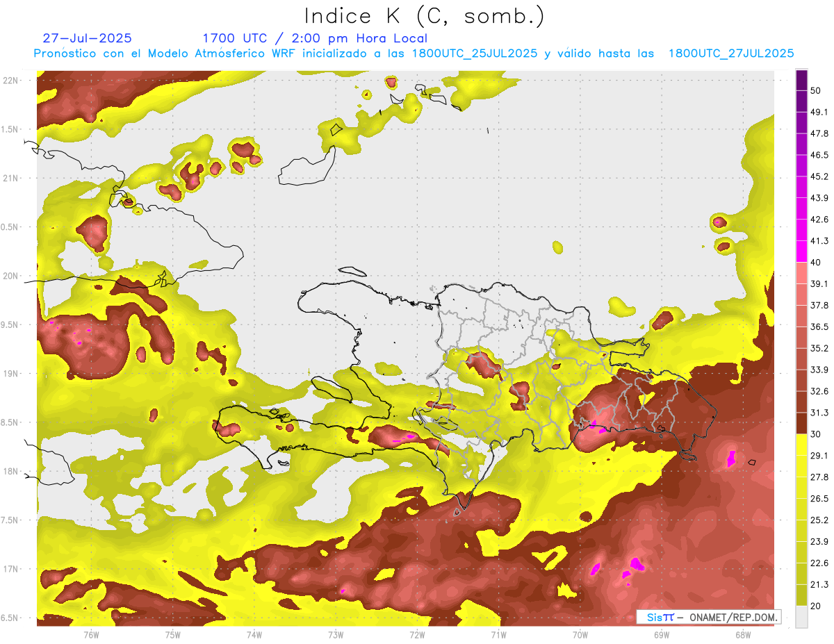Click the colorbar value "31.3"

click(x=819, y=413)
